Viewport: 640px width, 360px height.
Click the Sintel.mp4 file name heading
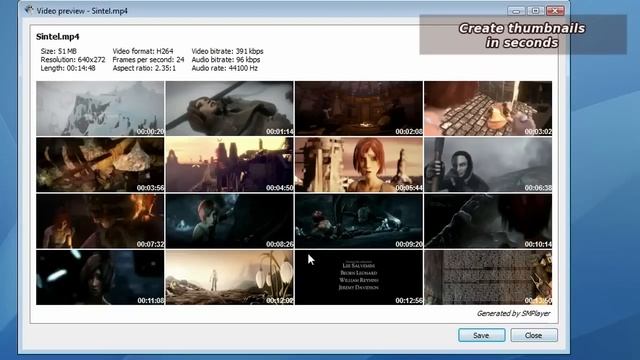pyautogui.click(x=58, y=37)
